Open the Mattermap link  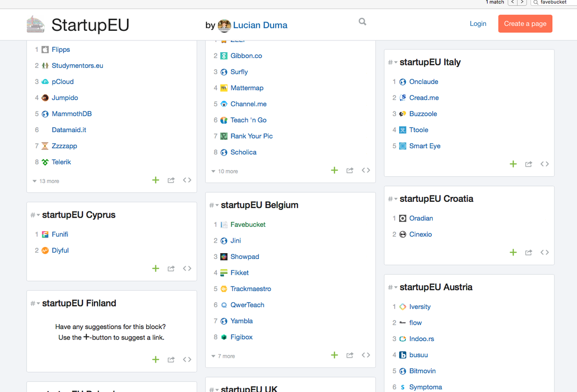pos(247,88)
